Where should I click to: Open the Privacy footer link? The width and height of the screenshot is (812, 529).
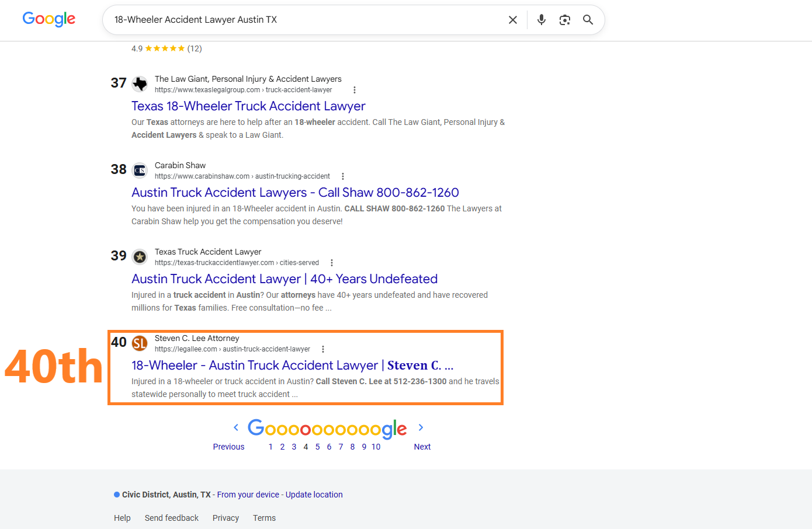[x=225, y=518]
